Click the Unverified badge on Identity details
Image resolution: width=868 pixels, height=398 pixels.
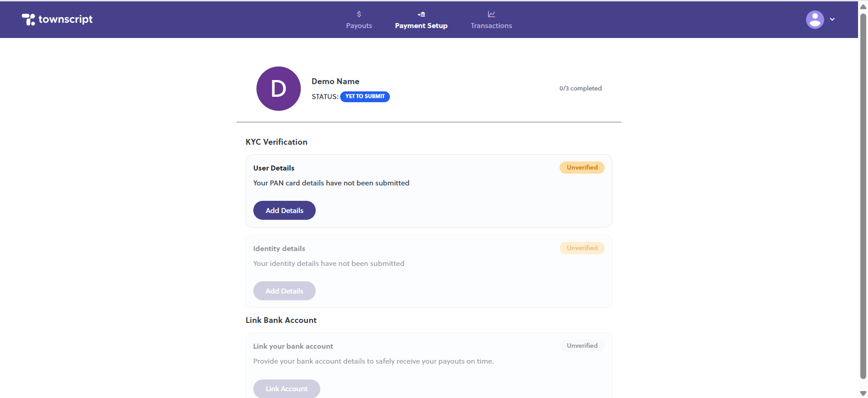tap(582, 248)
